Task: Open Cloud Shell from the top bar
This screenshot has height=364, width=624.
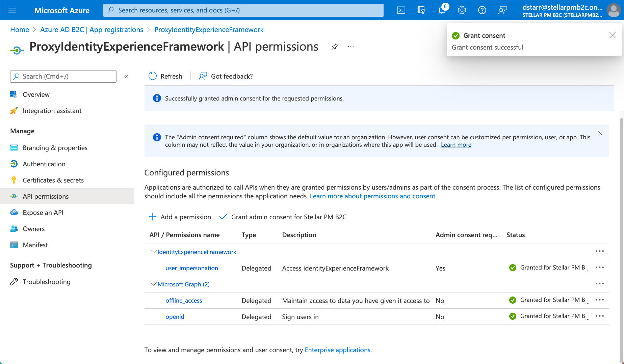Action: point(401,10)
